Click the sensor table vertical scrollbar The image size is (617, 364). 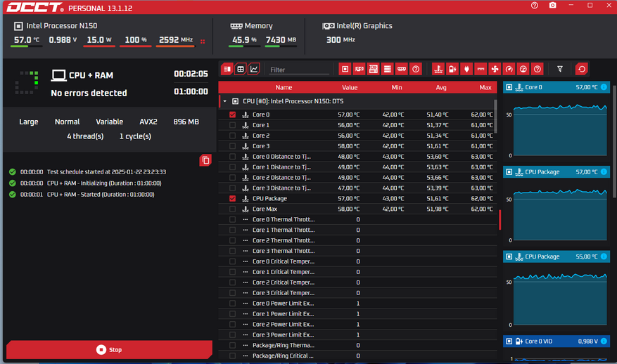pos(495,117)
